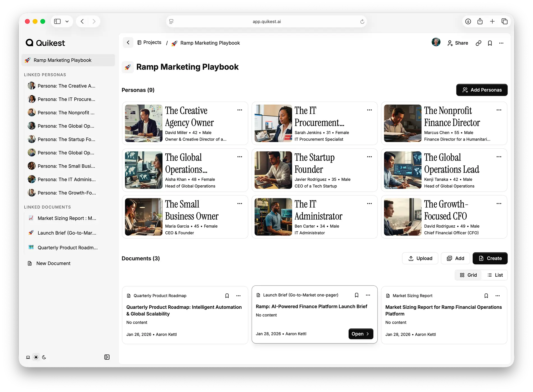Click the Open button on Launch Brief
This screenshot has width=533, height=392.
pos(361,334)
